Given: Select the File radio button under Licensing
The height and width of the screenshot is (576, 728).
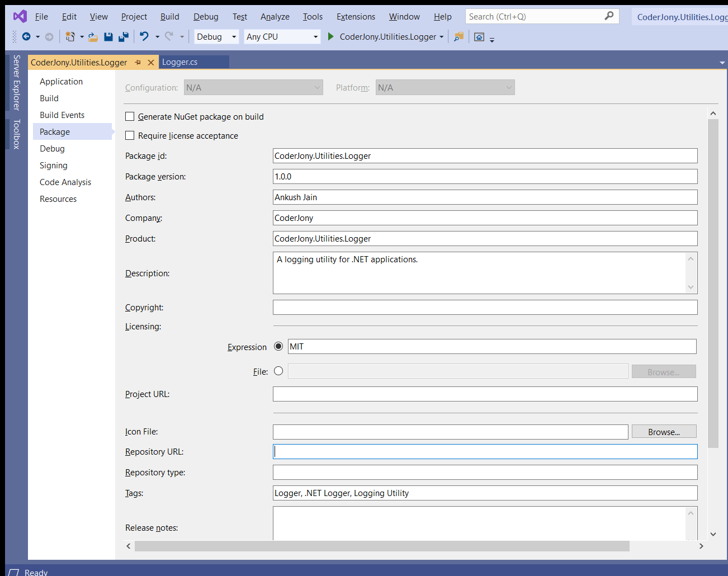Looking at the screenshot, I should pos(278,371).
